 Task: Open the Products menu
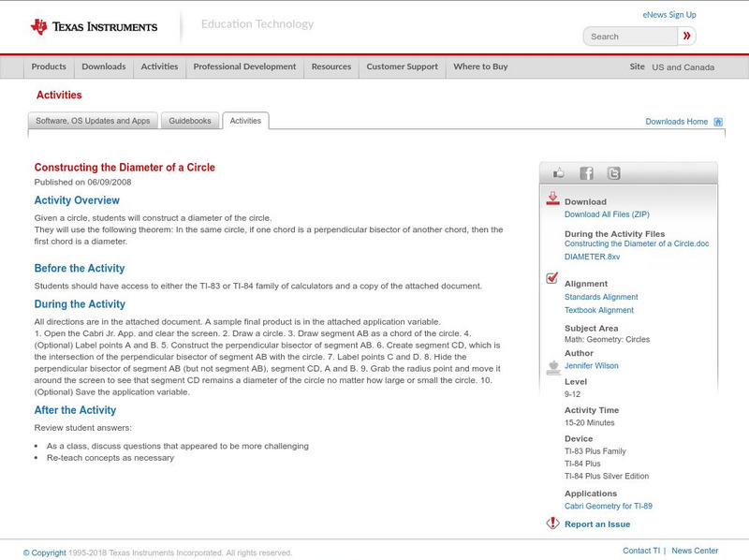[x=49, y=66]
